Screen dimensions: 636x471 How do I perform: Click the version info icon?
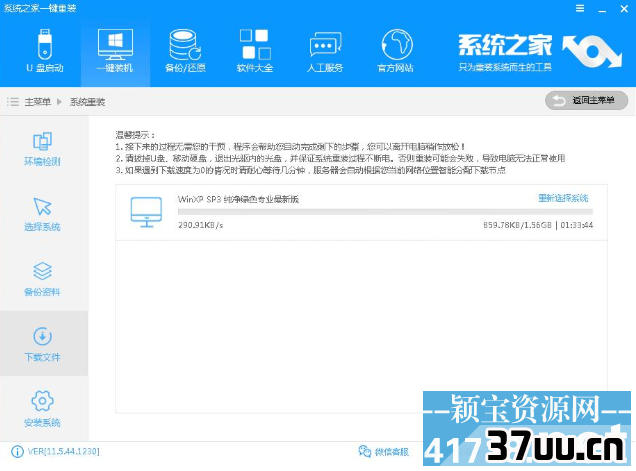pos(17,452)
